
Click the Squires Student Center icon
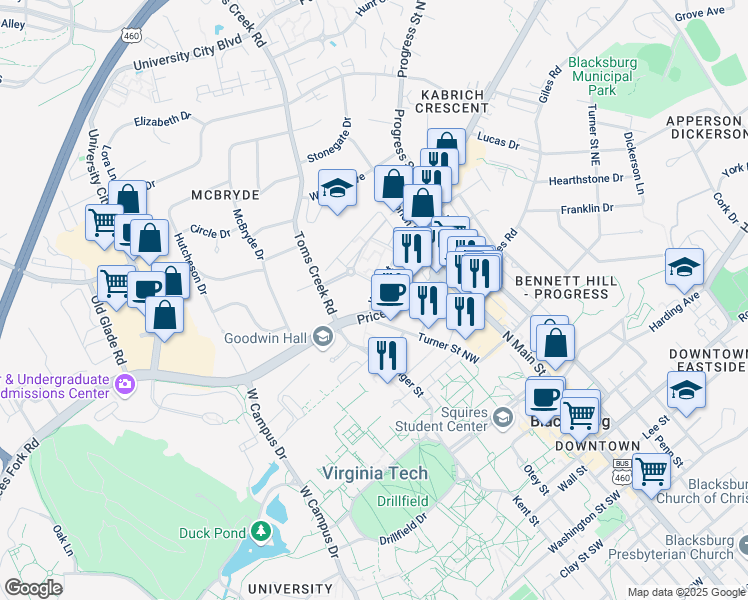(x=502, y=419)
